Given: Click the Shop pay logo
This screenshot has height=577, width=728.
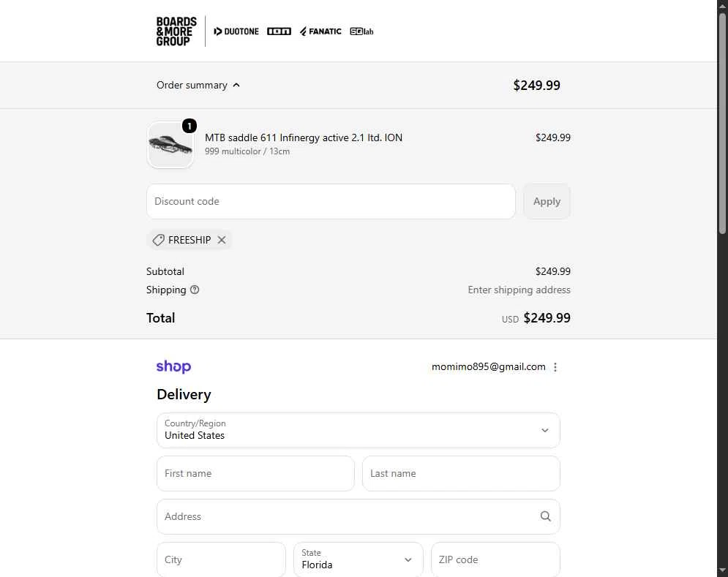Looking at the screenshot, I should (173, 366).
